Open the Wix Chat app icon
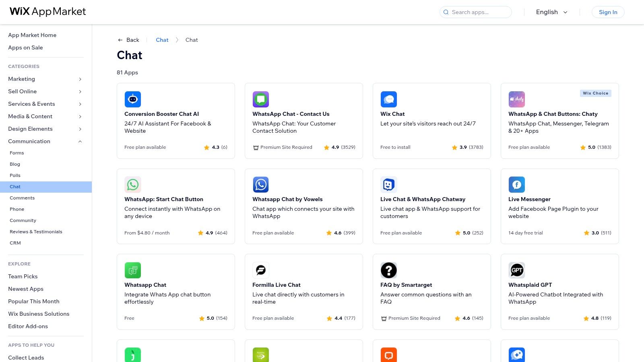Screen dimensions: 644x362 [x=389, y=99]
